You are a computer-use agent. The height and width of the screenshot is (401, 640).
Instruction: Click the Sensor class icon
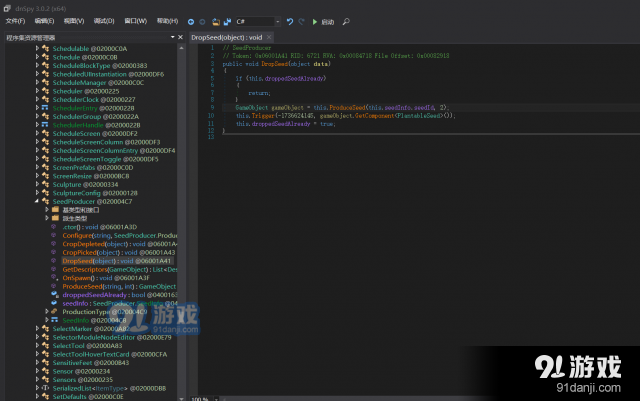45,371
